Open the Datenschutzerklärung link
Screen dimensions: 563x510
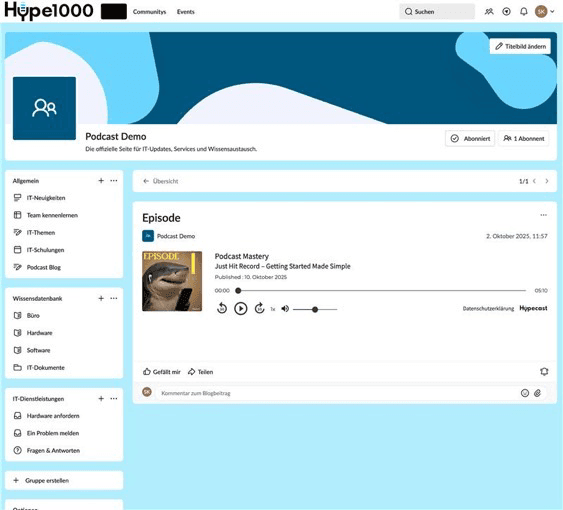(x=488, y=309)
